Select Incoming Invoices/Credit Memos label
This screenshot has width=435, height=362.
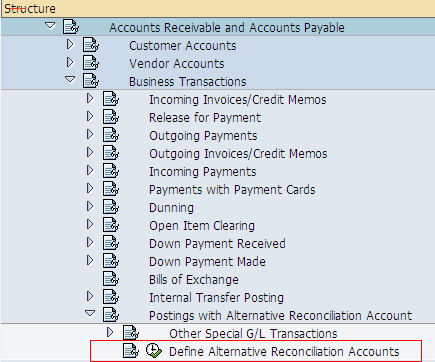[238, 99]
